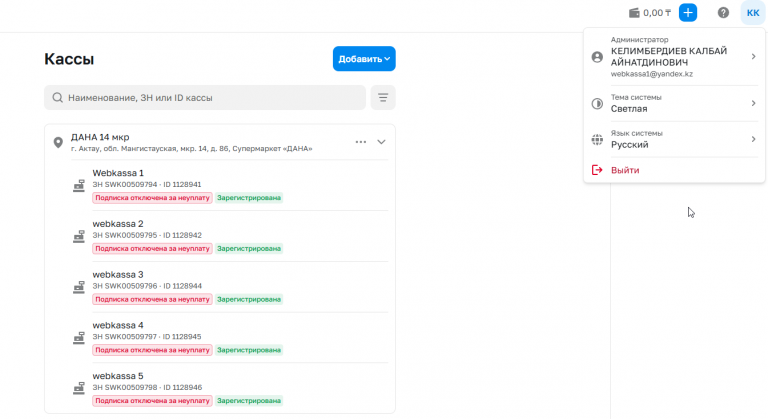The height and width of the screenshot is (419, 768).
Task: Click webkassa 3 'Зарегистрирована' badge
Action: (249, 299)
